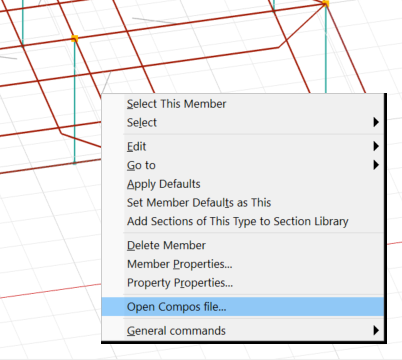
Task: Choose Set Member Defaults as This
Action: tap(243, 203)
